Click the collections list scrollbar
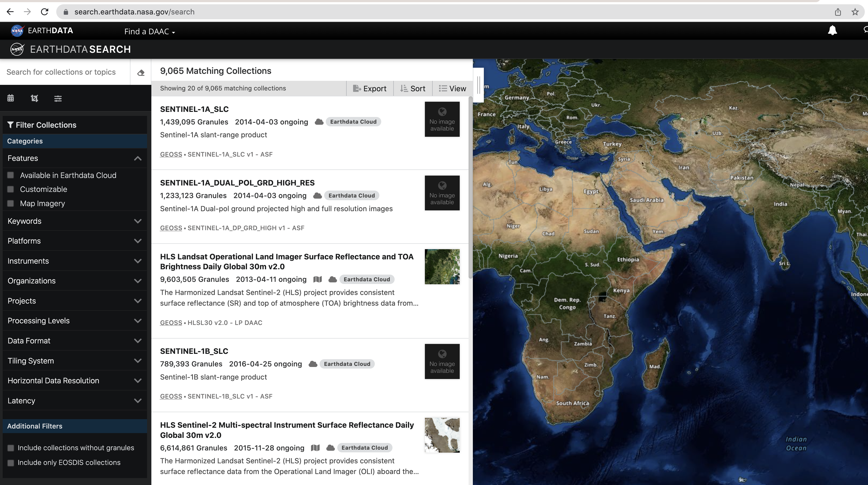Screen dimensions: 868x485 tap(470, 187)
